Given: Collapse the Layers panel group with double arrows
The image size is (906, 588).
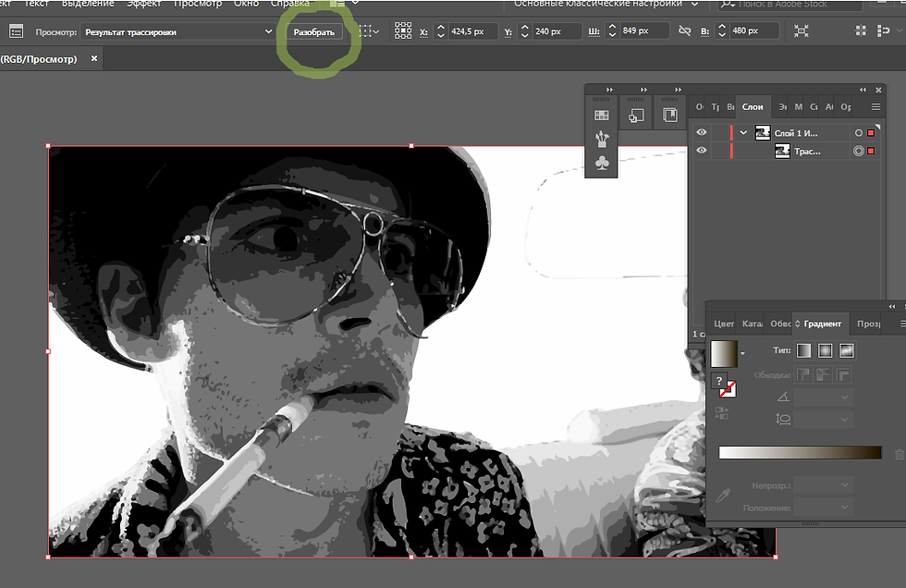Looking at the screenshot, I should coord(863,90).
